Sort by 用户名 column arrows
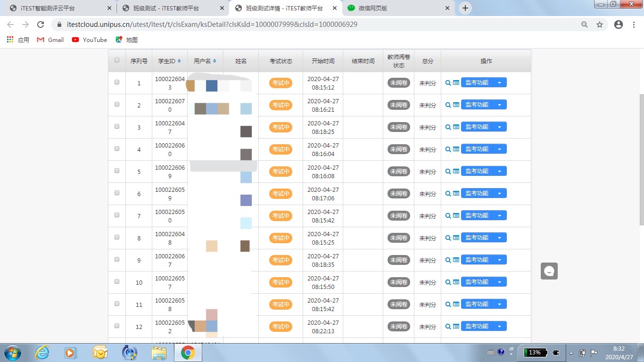The width and height of the screenshot is (644, 362). coord(215,61)
